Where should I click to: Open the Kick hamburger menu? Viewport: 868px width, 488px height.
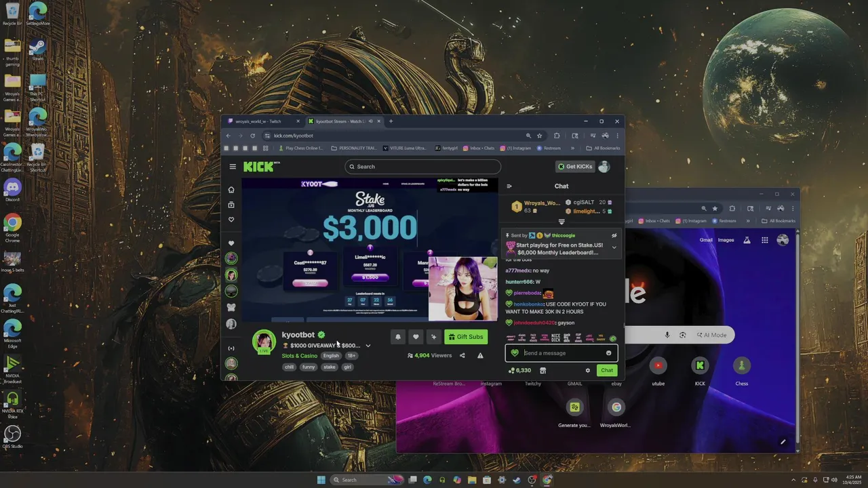coord(233,167)
